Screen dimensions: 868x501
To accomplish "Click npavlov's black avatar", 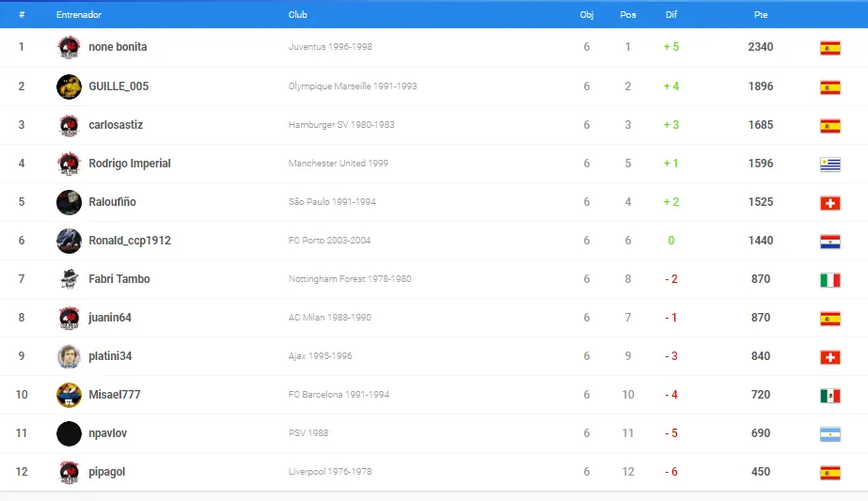I will point(69,433).
